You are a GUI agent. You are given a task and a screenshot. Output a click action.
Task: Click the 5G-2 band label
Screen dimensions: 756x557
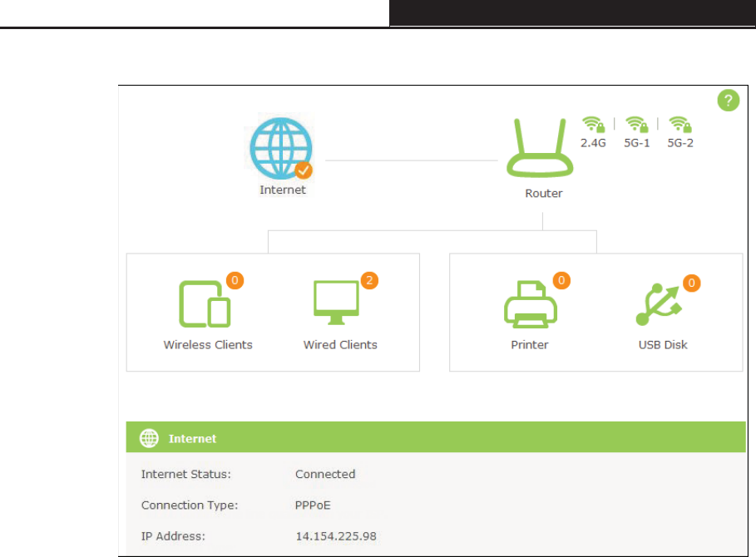click(680, 143)
